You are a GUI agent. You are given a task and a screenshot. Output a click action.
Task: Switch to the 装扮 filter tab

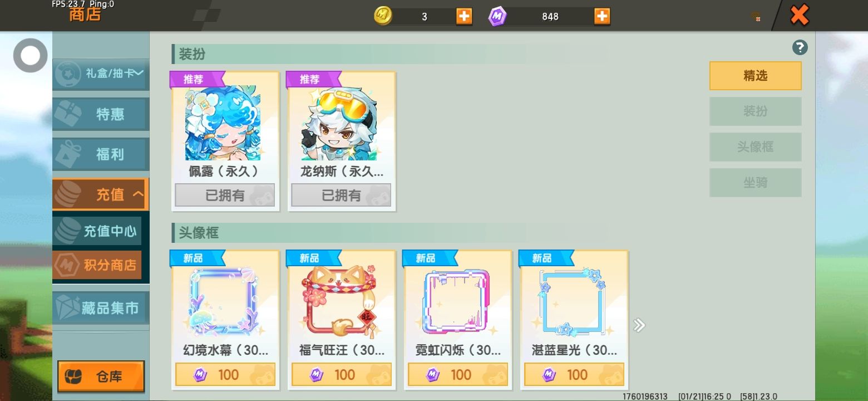click(x=755, y=111)
